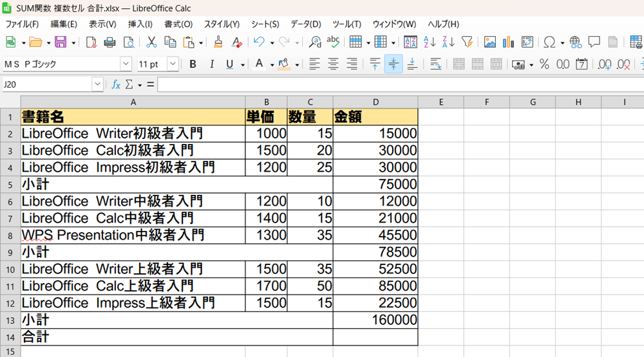This screenshot has width=644, height=357.
Task: Toggle Center Vertically alignment
Action: [x=393, y=64]
